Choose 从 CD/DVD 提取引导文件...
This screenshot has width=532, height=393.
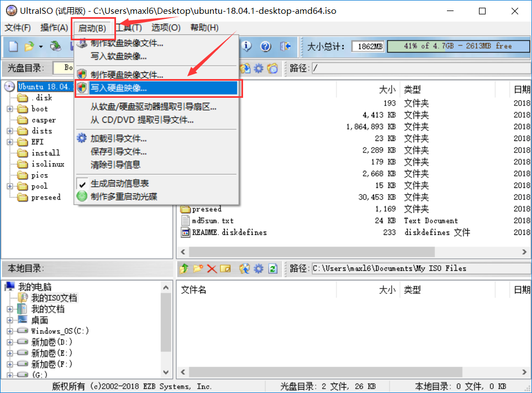pyautogui.click(x=156, y=120)
